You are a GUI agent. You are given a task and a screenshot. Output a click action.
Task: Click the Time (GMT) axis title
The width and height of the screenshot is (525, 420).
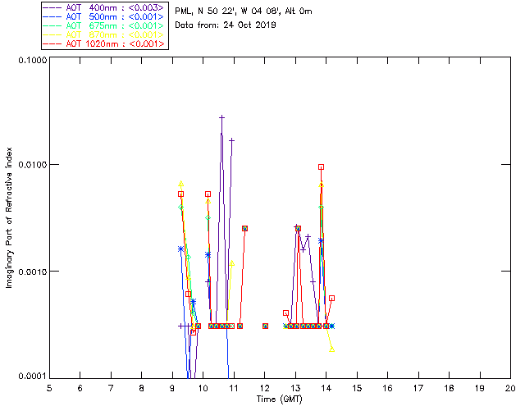[x=280, y=399]
